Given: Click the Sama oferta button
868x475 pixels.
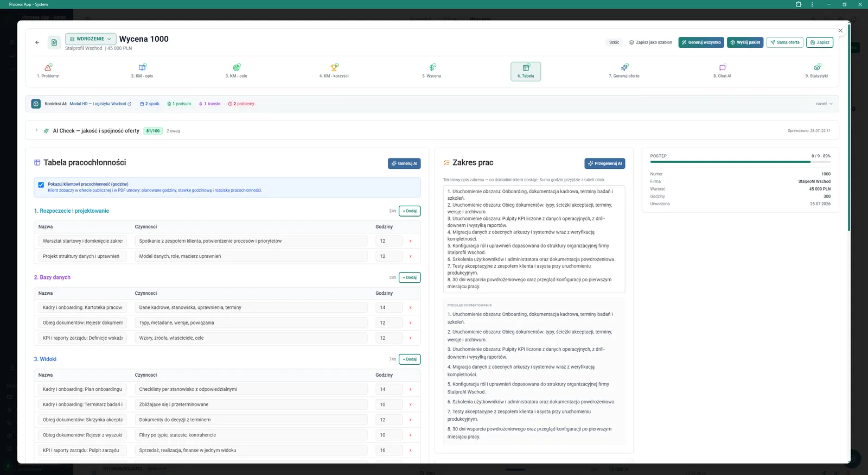Looking at the screenshot, I should pos(784,42).
